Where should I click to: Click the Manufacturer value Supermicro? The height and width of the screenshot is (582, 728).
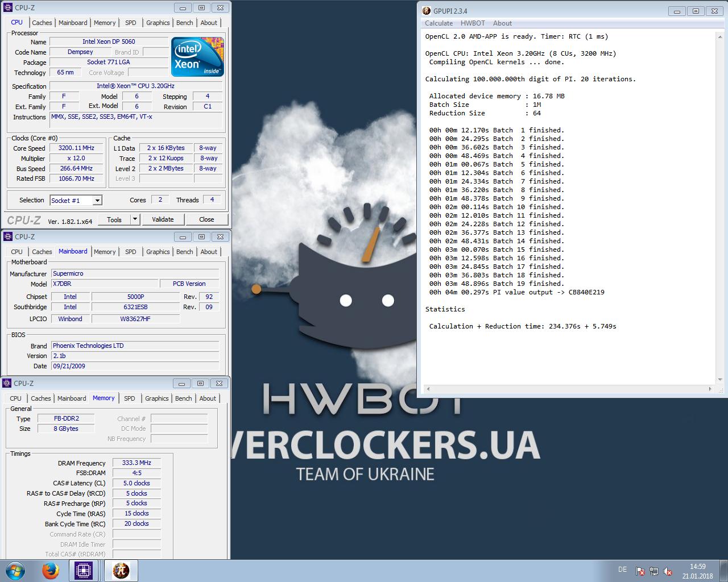click(135, 273)
